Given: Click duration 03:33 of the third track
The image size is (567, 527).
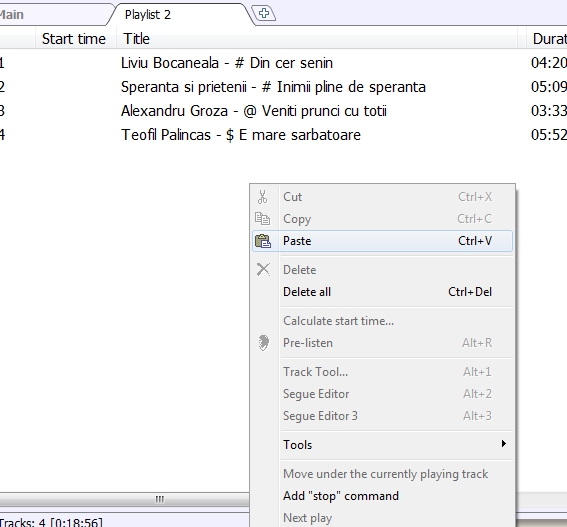Looking at the screenshot, I should pos(549,111).
